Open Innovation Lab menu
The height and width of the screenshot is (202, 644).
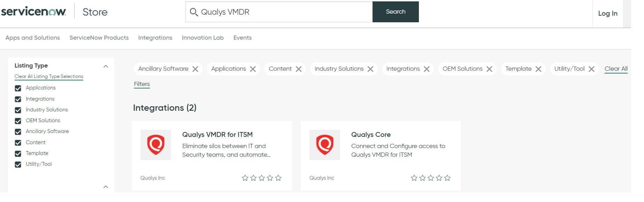[203, 38]
